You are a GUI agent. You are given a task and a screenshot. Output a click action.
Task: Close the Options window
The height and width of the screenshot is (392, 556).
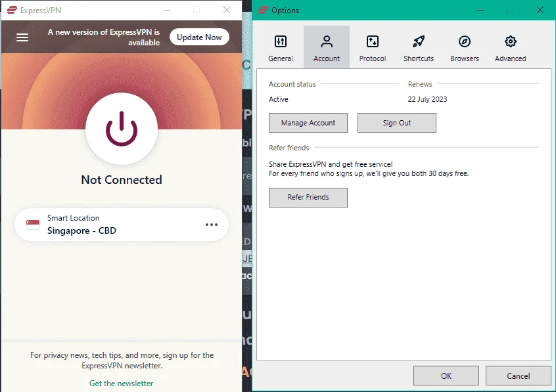[x=540, y=10]
